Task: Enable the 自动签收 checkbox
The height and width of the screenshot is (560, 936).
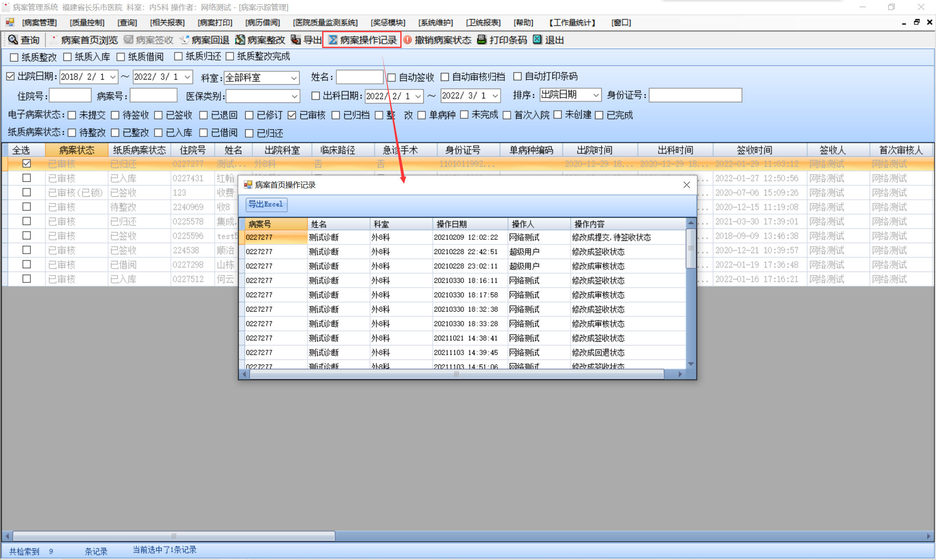Action: coord(392,77)
